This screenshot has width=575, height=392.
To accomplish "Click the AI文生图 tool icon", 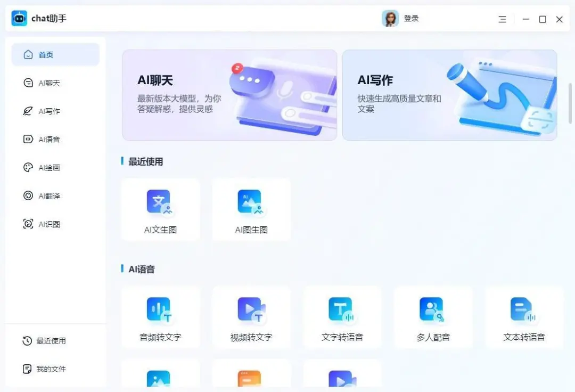I will coord(160,202).
